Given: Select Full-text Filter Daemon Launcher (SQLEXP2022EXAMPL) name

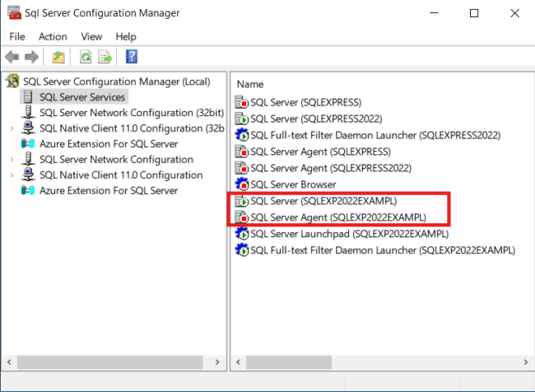Looking at the screenshot, I should [x=383, y=250].
